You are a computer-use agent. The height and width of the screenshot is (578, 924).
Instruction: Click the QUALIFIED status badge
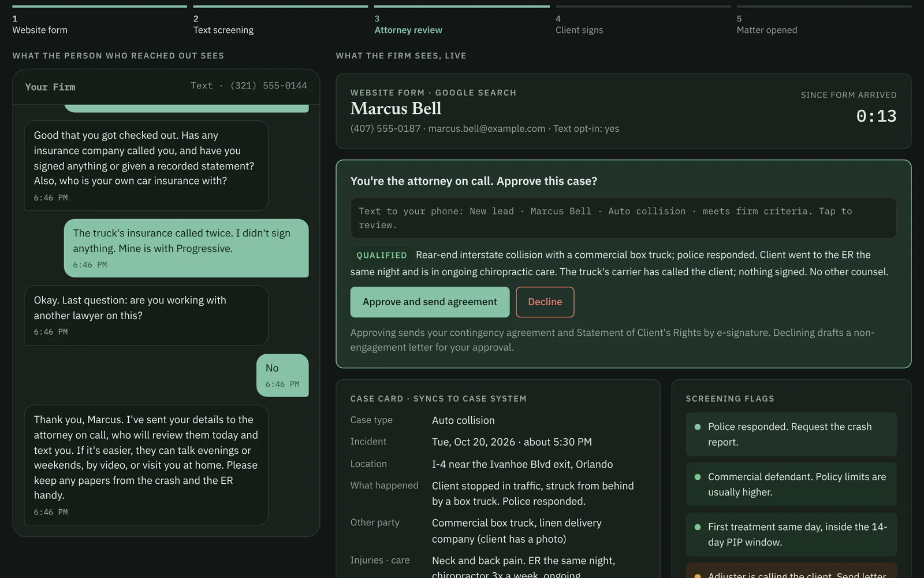381,255
